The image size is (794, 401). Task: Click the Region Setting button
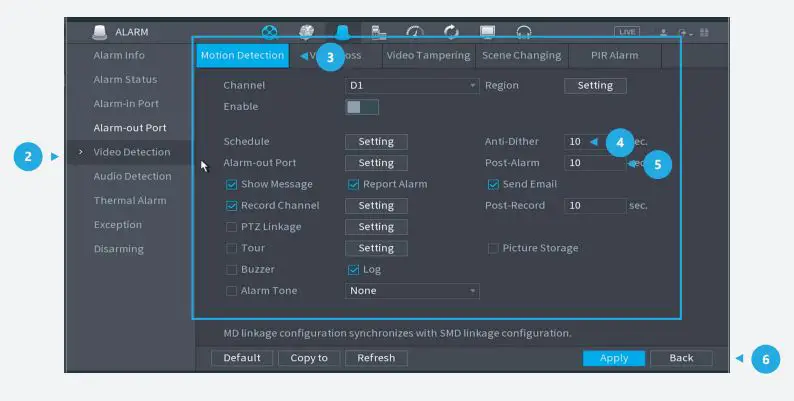[x=596, y=86]
